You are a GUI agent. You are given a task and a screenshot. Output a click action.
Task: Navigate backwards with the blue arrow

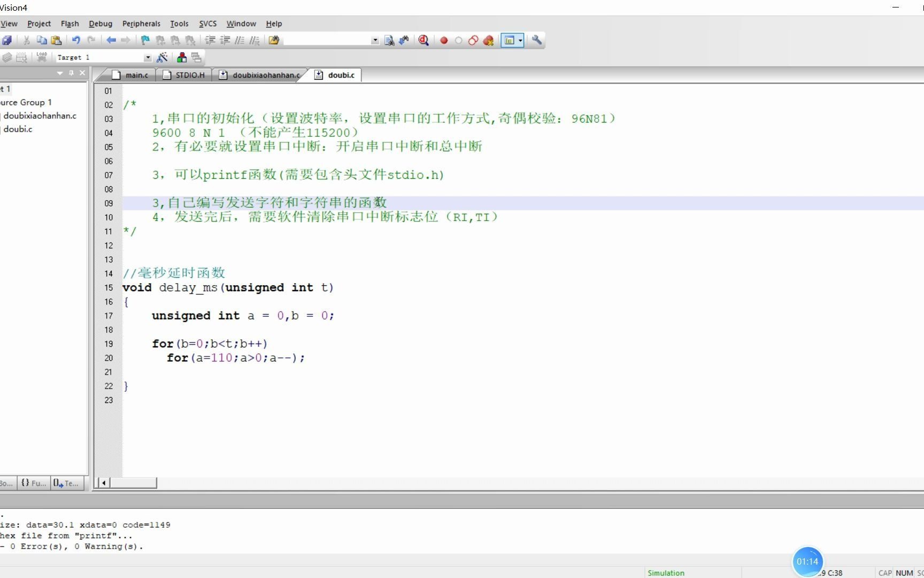pyautogui.click(x=111, y=40)
